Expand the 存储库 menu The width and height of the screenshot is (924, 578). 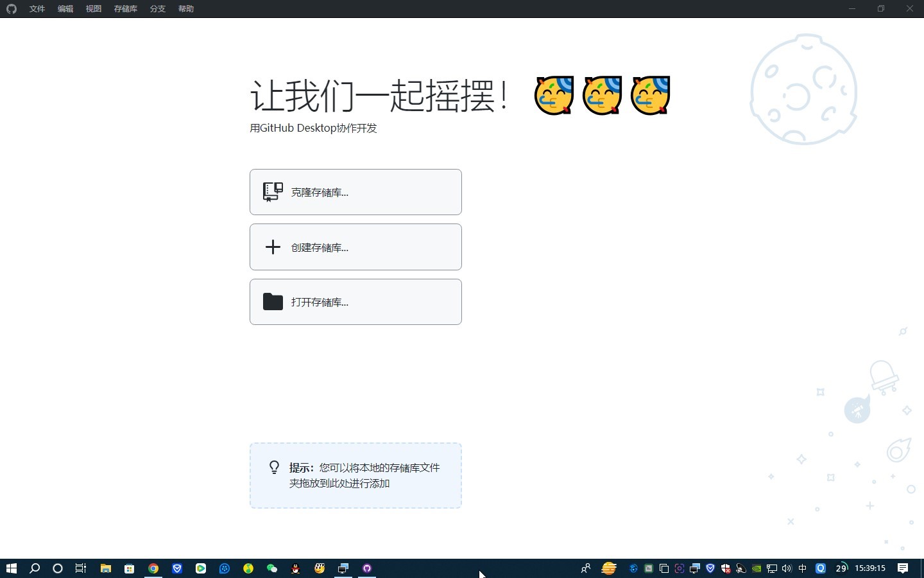[x=126, y=9]
